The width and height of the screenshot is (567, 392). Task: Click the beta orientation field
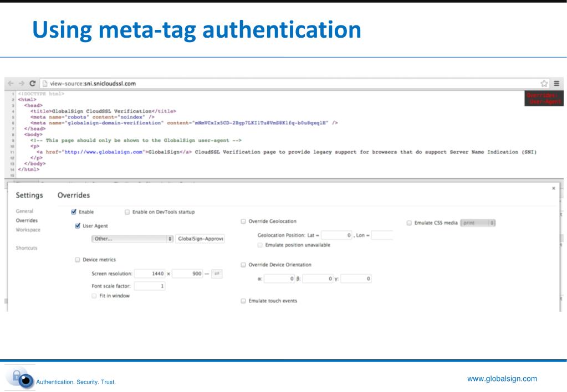[x=318, y=279]
